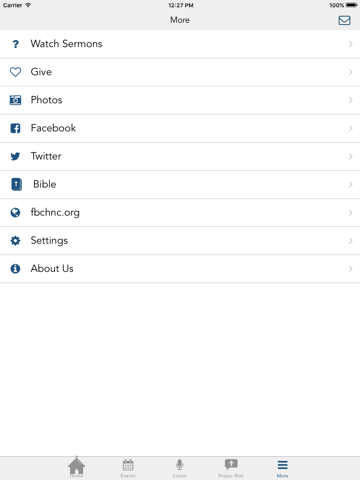The image size is (360, 480).
Task: Click the Settings gear icon
Action: (15, 240)
